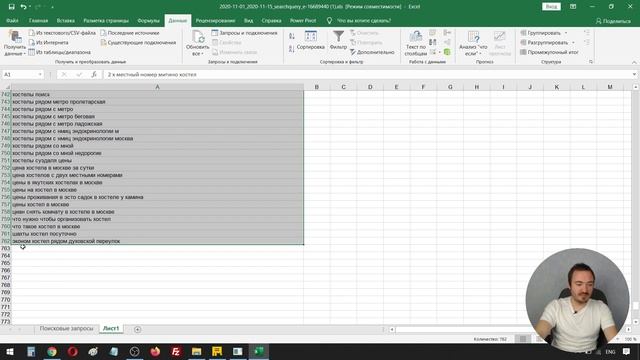
Task: Expand the Разгруппировать dropdown arrow
Action: [x=573, y=42]
